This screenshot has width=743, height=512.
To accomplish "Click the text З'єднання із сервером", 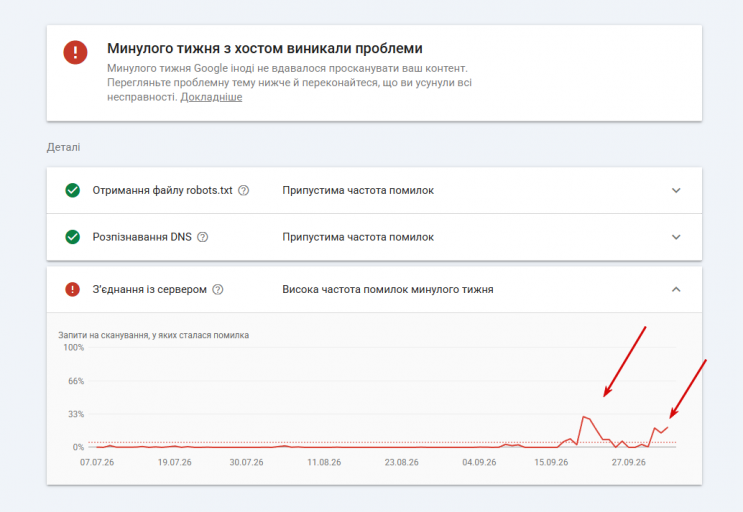I will (150, 289).
